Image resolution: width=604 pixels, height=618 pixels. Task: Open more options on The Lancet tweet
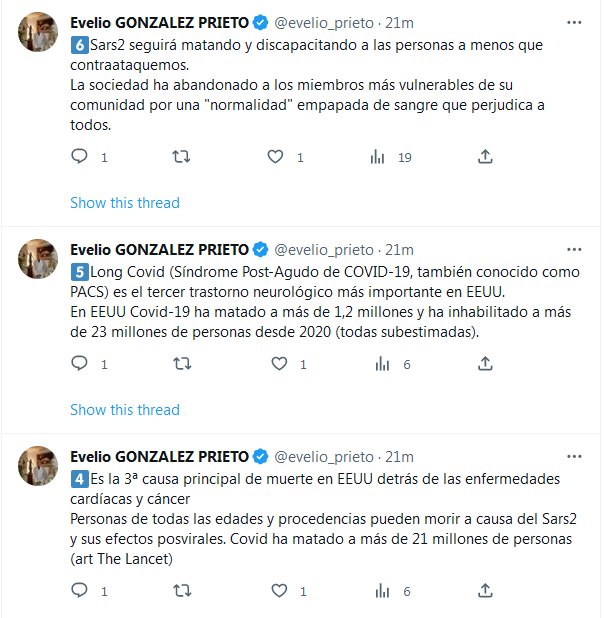570,457
